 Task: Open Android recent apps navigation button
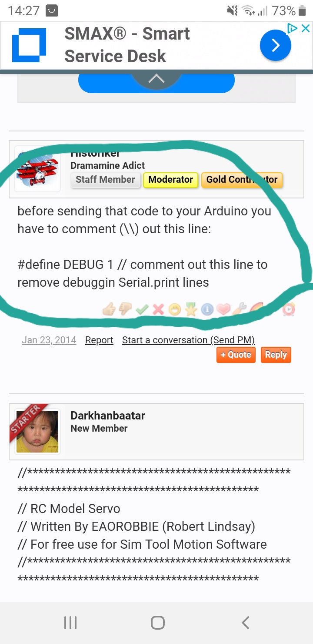pos(70,623)
